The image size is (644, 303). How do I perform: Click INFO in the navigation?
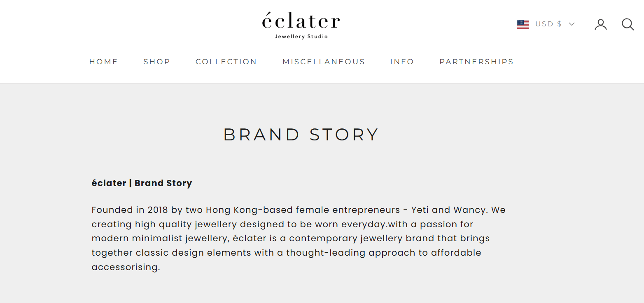click(x=402, y=62)
